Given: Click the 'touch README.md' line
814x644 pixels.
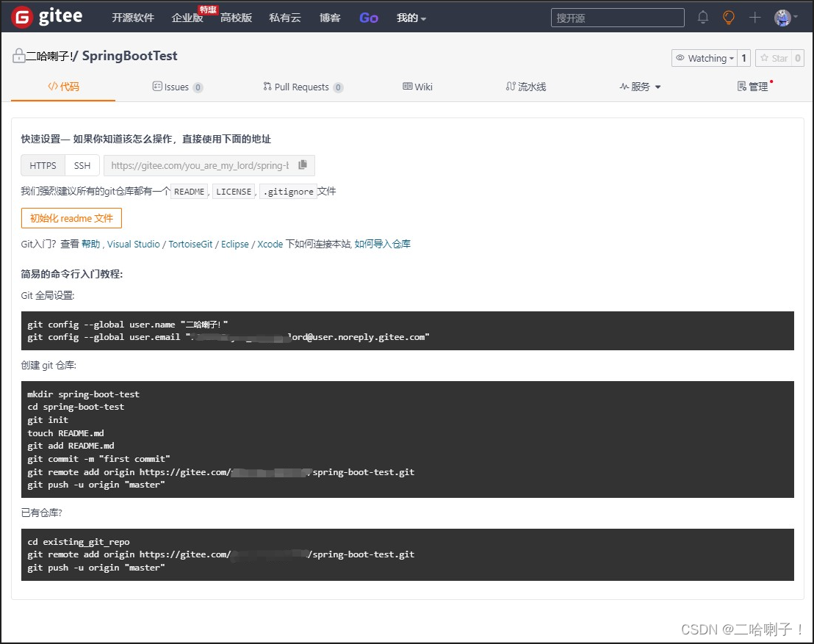Looking at the screenshot, I should [x=65, y=433].
